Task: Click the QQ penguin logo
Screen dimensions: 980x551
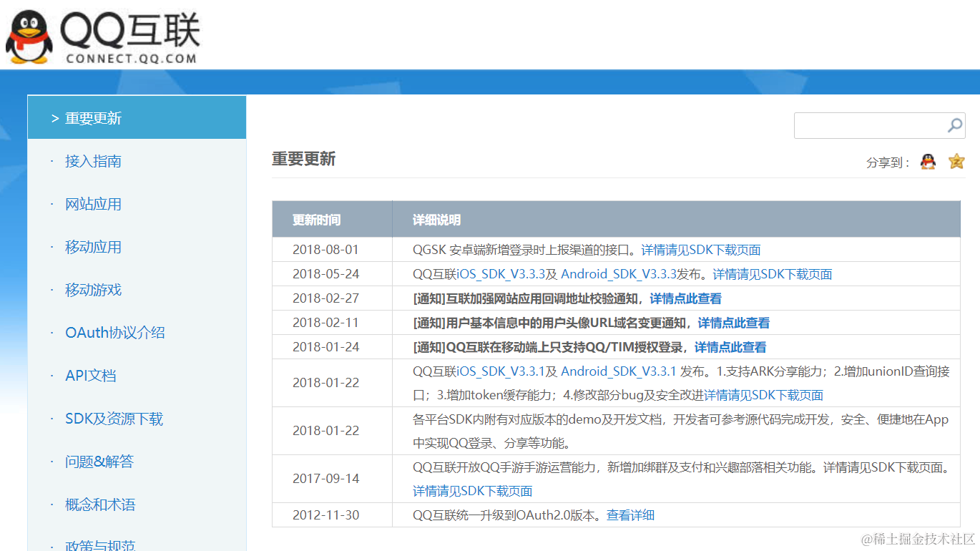Action: click(29, 37)
